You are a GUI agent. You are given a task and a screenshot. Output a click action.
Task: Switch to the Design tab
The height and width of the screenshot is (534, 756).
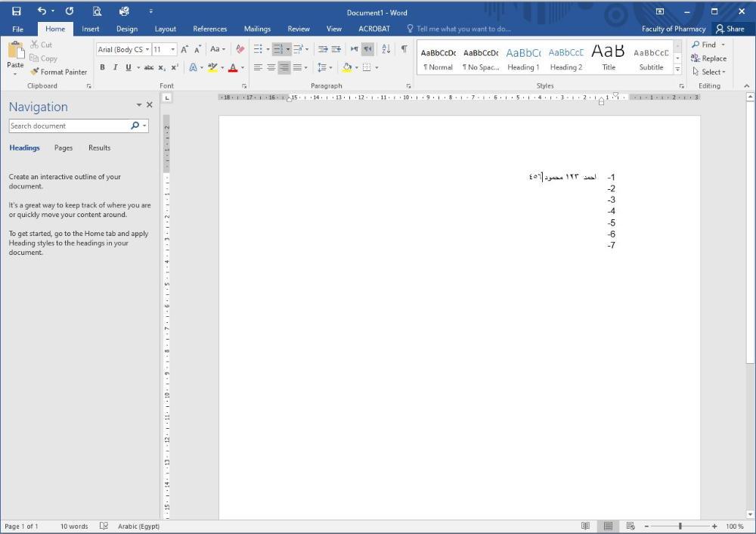coord(127,29)
